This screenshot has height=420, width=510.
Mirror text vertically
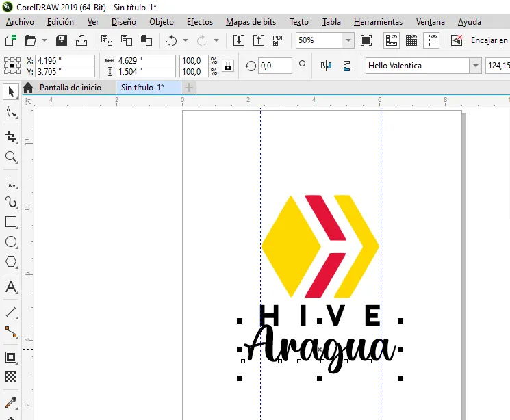coord(346,66)
